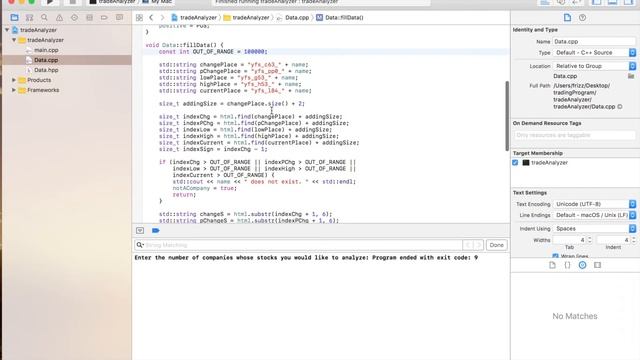The height and width of the screenshot is (360, 640).
Task: Show the Object library
Action: click(x=582, y=265)
